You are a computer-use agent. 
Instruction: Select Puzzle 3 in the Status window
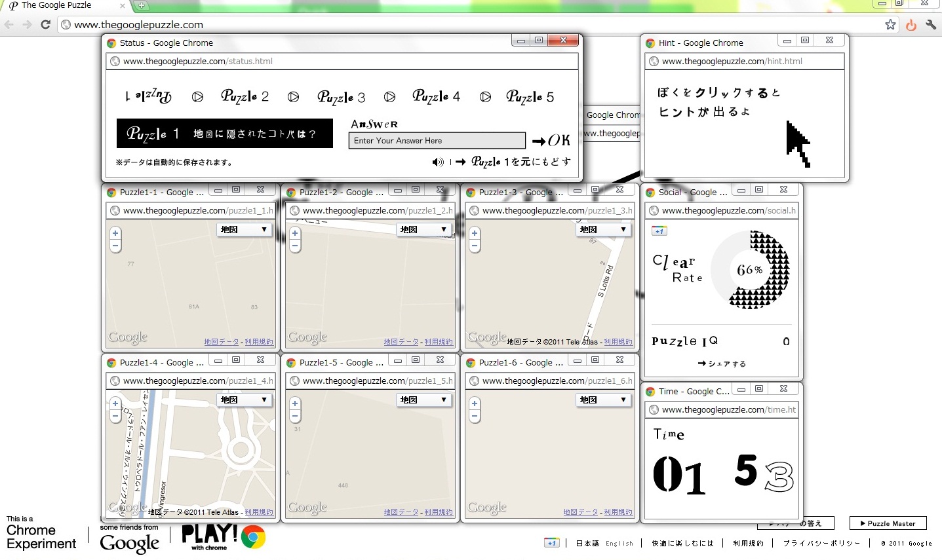point(341,97)
